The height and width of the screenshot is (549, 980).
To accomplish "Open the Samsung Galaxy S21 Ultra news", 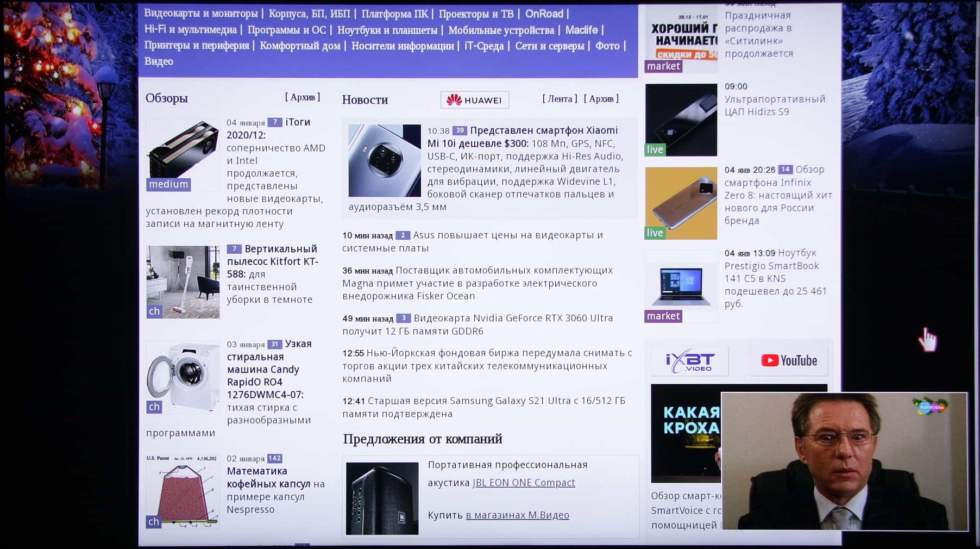I will [x=484, y=407].
